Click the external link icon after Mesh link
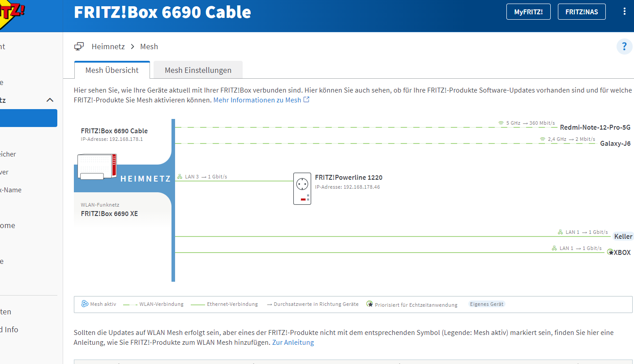 pyautogui.click(x=307, y=100)
